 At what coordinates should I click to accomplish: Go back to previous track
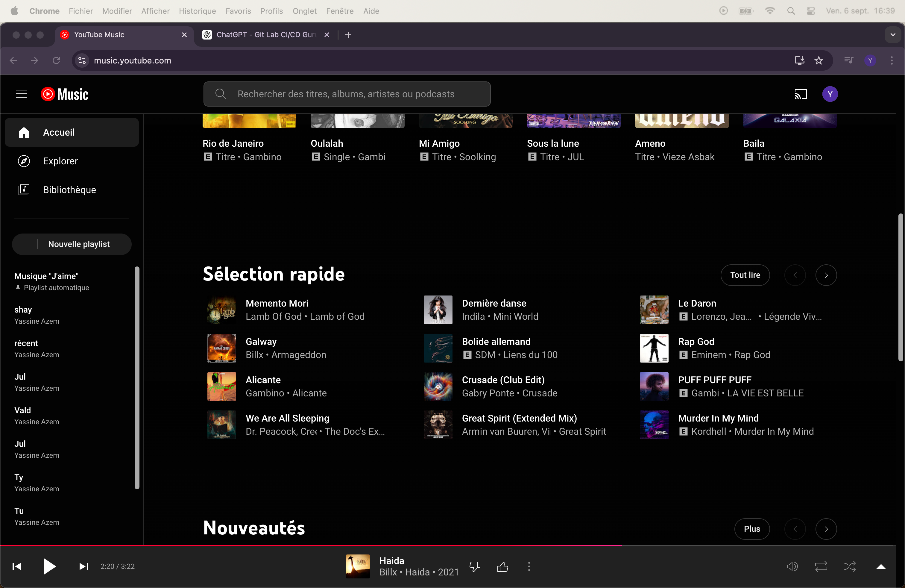(17, 566)
